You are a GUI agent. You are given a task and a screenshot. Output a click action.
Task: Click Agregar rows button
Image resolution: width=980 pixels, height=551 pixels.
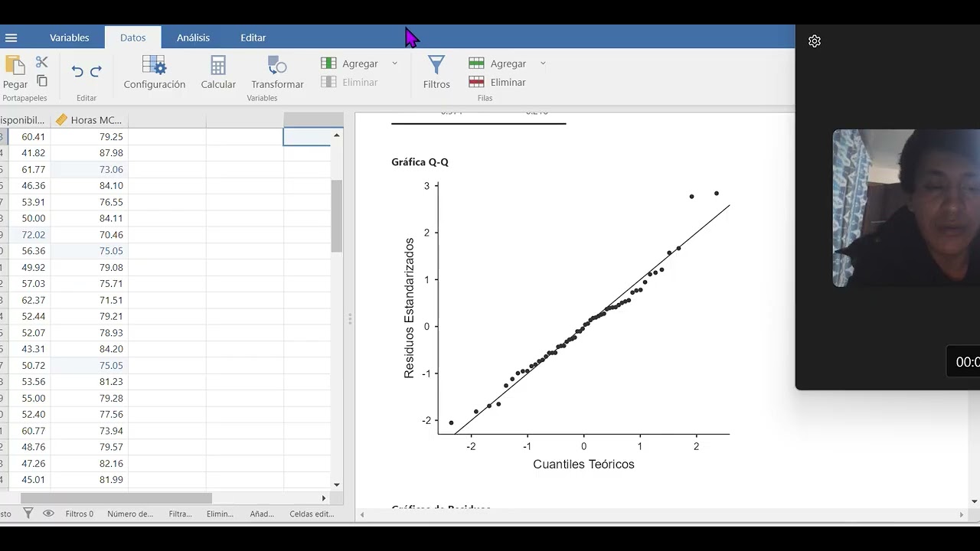tap(498, 64)
